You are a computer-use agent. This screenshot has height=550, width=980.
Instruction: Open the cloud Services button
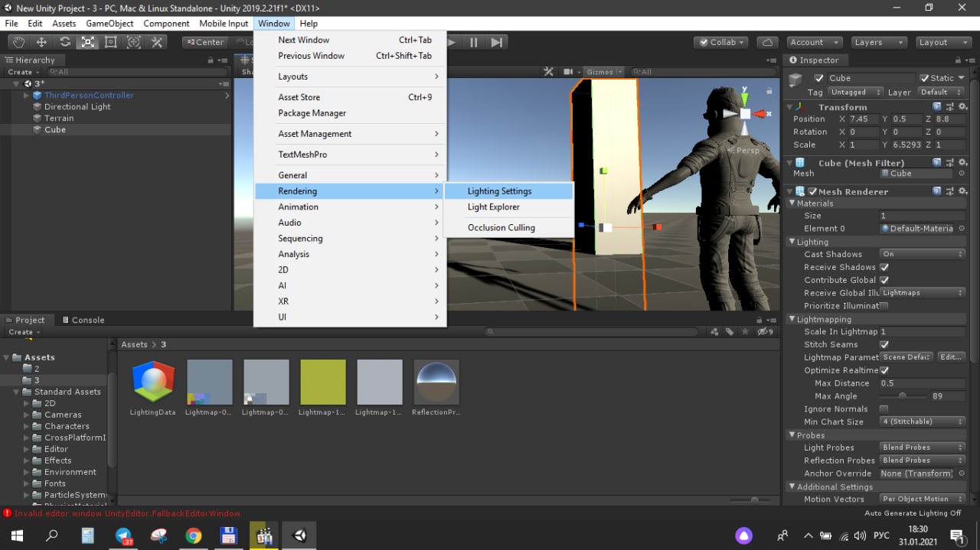click(x=767, y=42)
